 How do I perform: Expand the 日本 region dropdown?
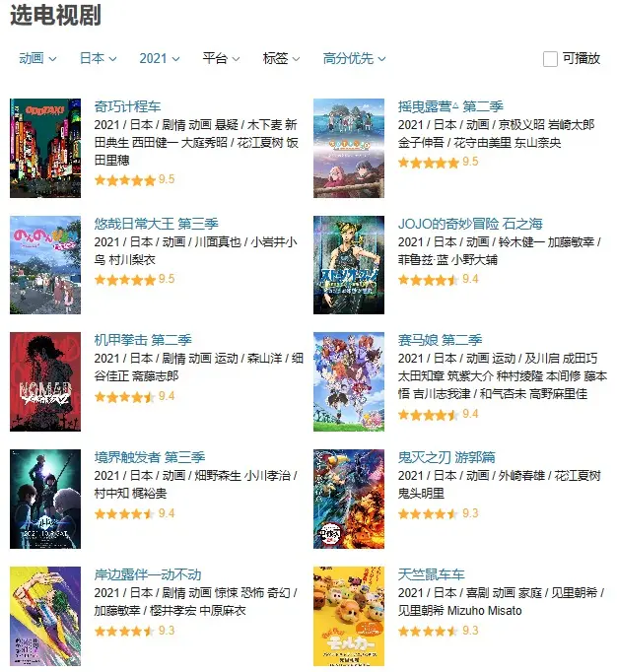(98, 58)
